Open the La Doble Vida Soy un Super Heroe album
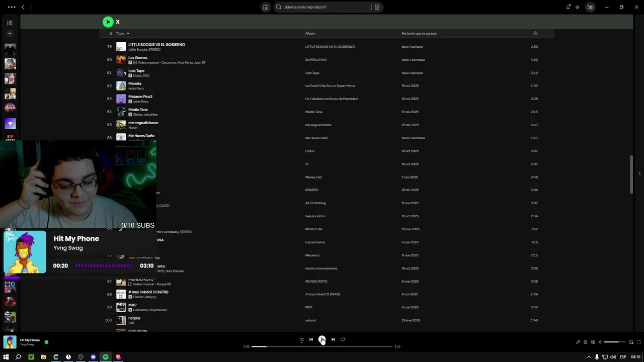 click(x=330, y=86)
